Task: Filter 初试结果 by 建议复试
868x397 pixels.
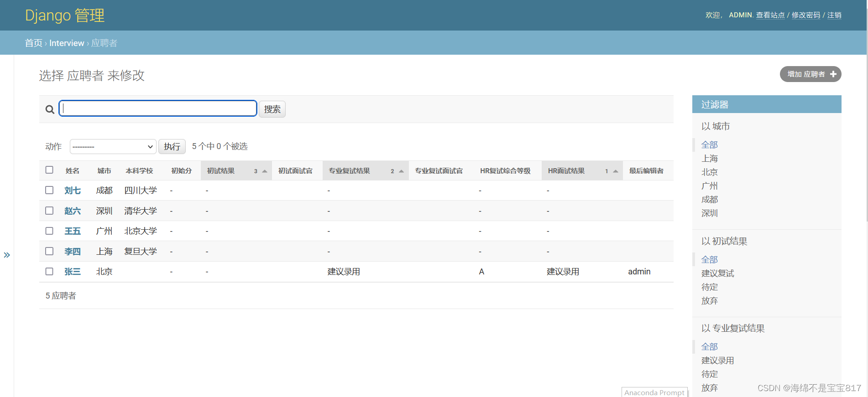Action: [x=718, y=273]
